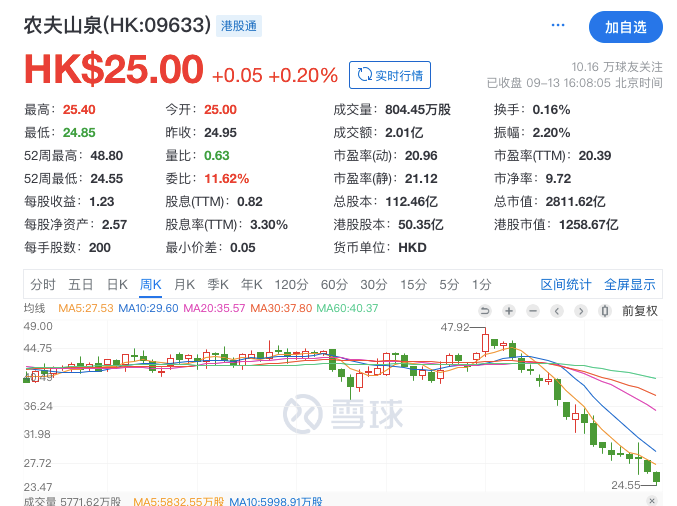The height and width of the screenshot is (506, 677).
Task: Click the 市盈率(TTM) value 20.39
Action: [x=595, y=155]
